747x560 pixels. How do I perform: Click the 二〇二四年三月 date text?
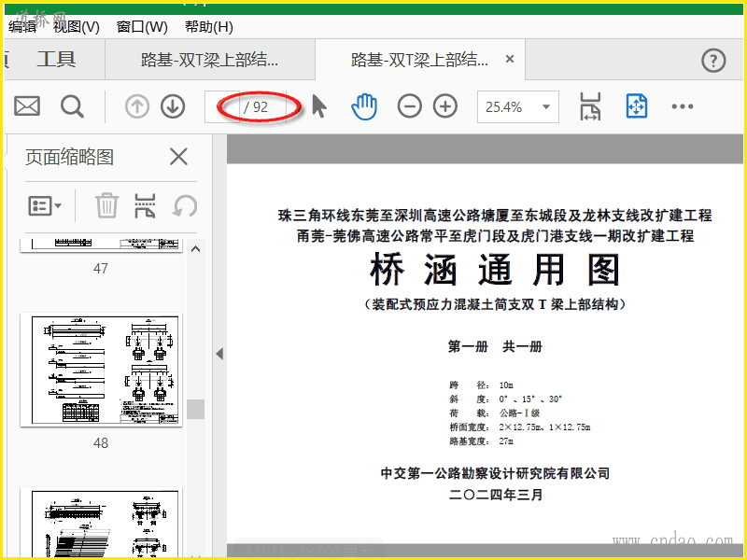pos(496,495)
